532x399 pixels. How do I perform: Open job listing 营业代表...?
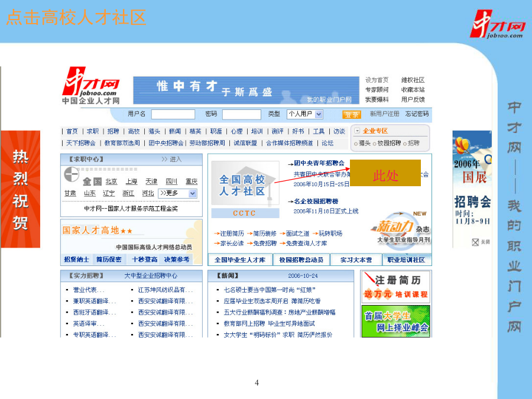(89, 290)
